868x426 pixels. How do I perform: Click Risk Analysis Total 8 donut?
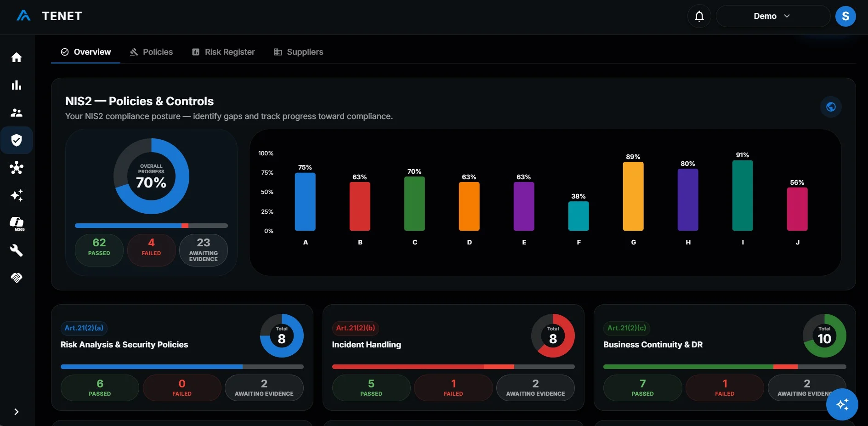(282, 336)
